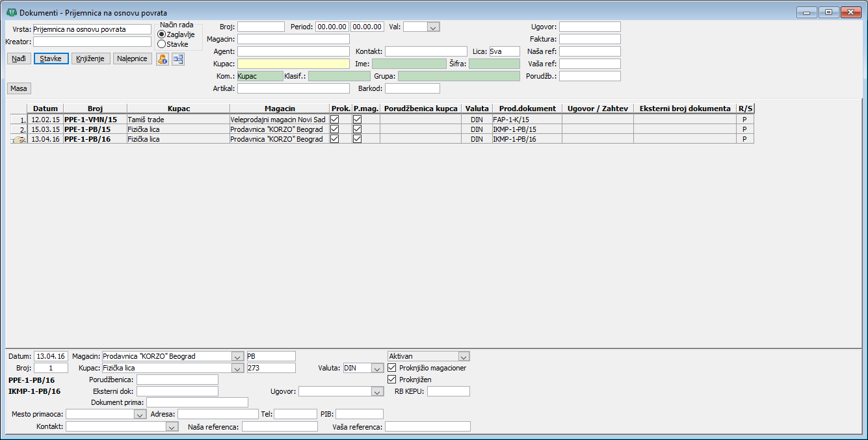Click the first Period date field
Screen dimensions: 868x440
(332, 27)
